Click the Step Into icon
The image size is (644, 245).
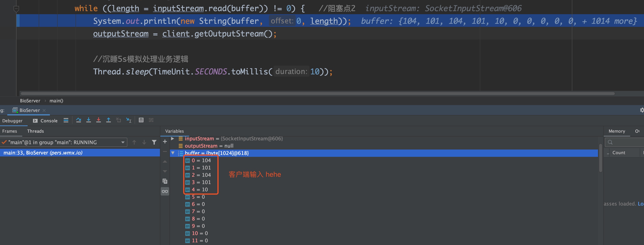88,120
